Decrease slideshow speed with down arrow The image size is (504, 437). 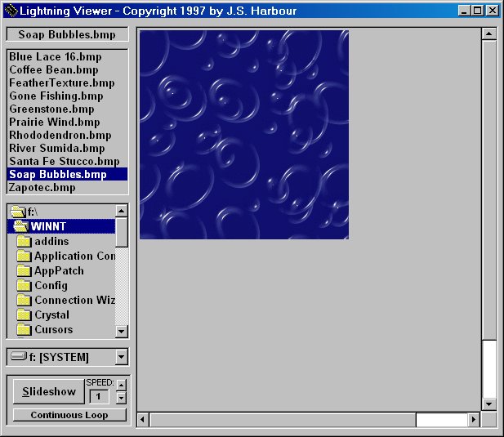click(122, 398)
